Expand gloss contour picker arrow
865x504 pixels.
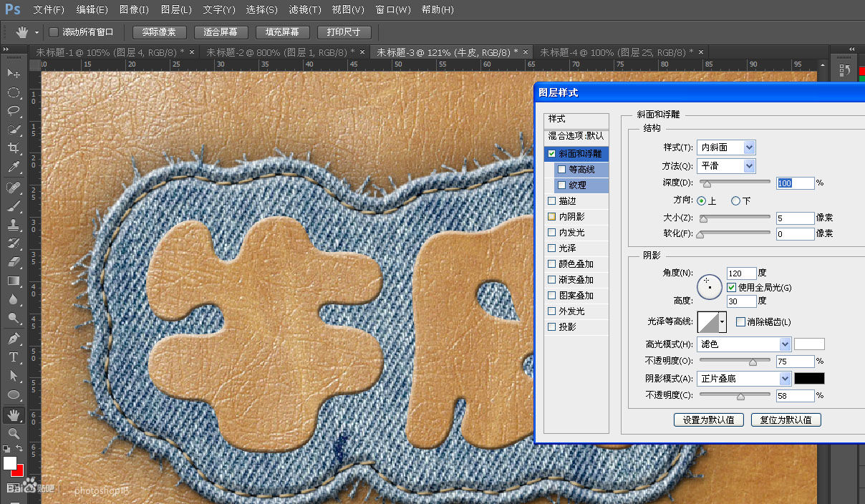click(x=723, y=323)
